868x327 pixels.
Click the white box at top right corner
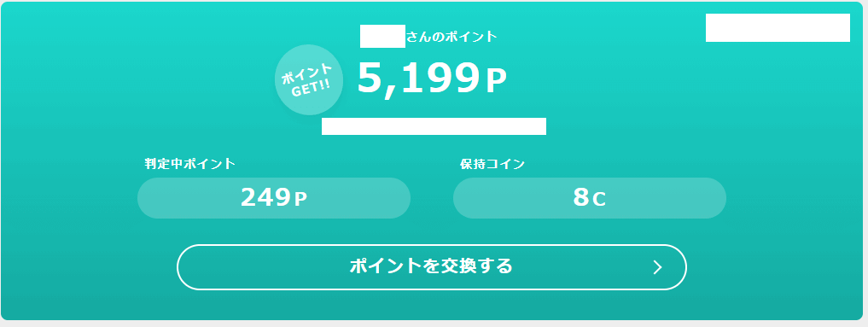[x=778, y=27]
